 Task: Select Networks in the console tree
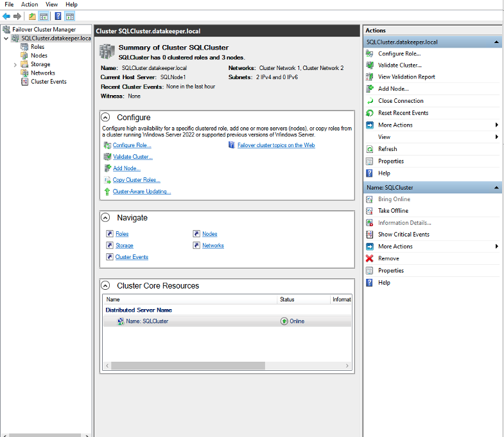pyautogui.click(x=43, y=73)
